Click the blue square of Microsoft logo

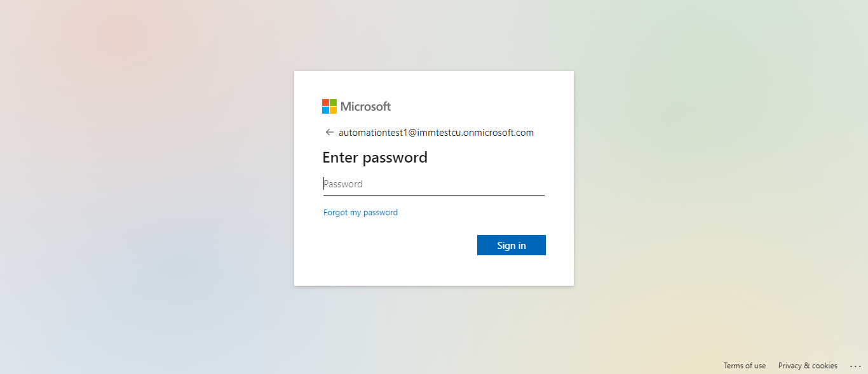[x=325, y=110]
